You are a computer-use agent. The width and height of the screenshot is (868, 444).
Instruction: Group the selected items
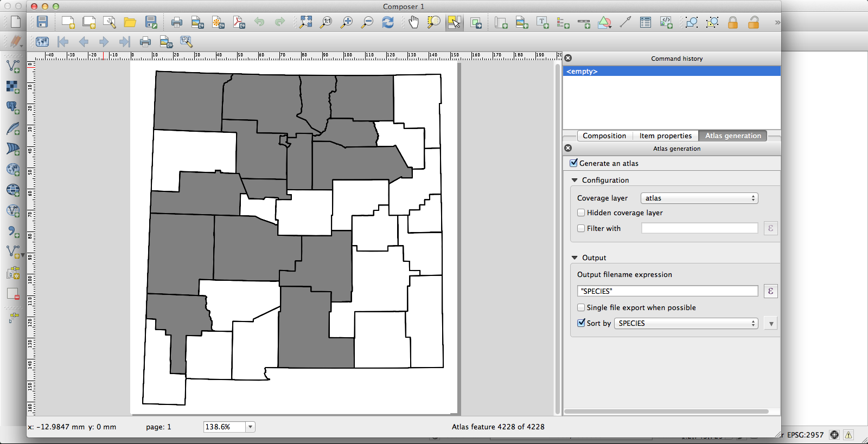coord(692,22)
